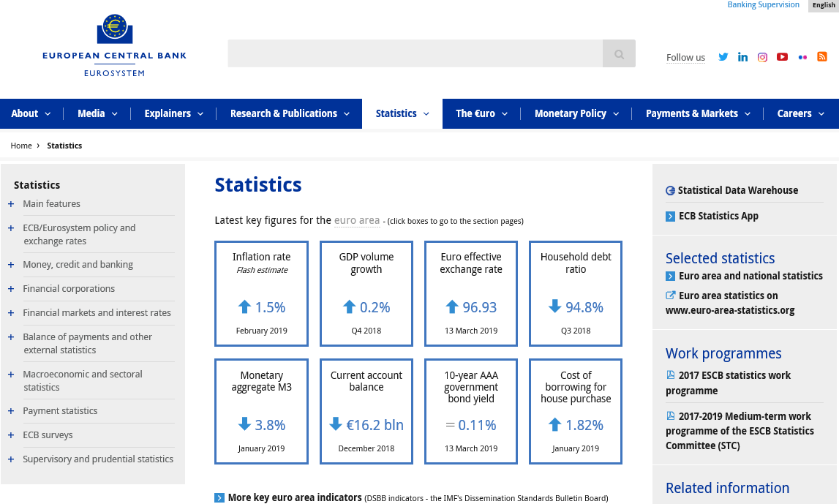The width and height of the screenshot is (839, 504).
Task: Open the Current account balance box
Action: coord(366,411)
